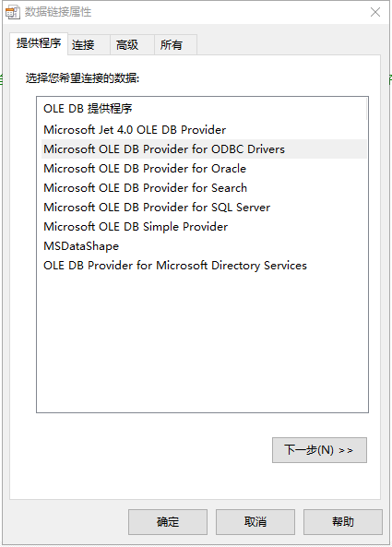The image size is (392, 547).
Task: Click the 下一步(N) >> button
Action: point(319,450)
